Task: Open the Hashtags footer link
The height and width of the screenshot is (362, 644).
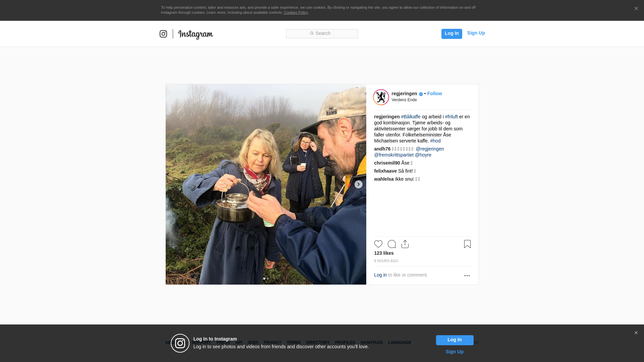Action: point(371,343)
